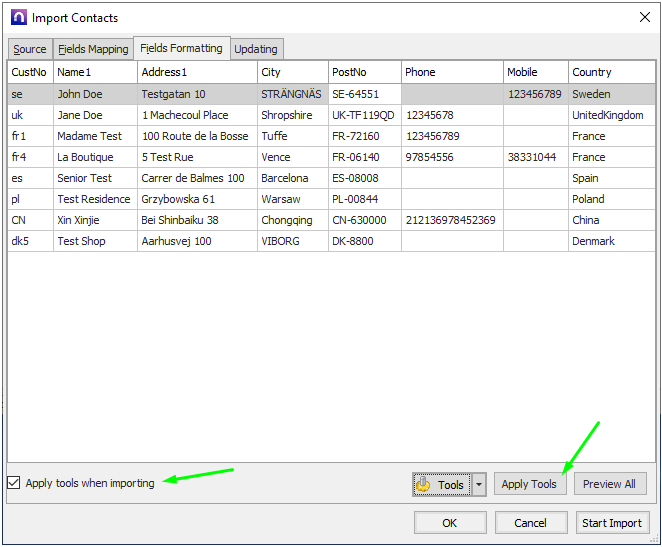Click the app logo in title bar

point(18,17)
